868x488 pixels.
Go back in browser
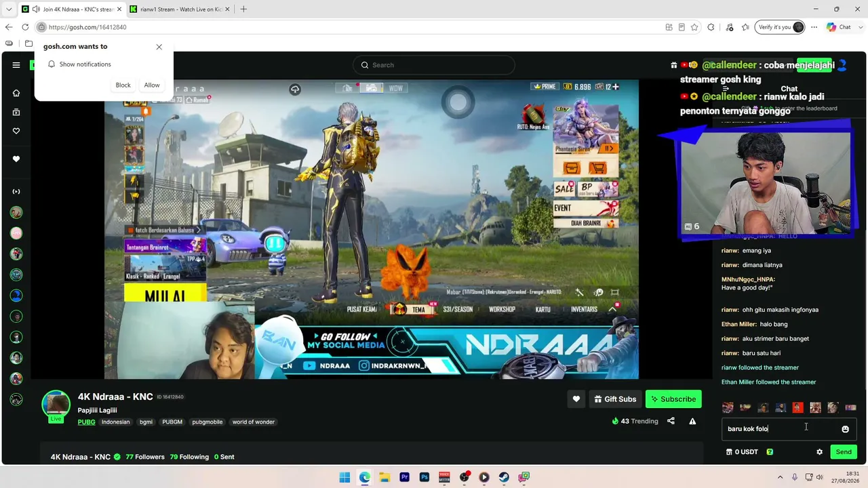9,27
